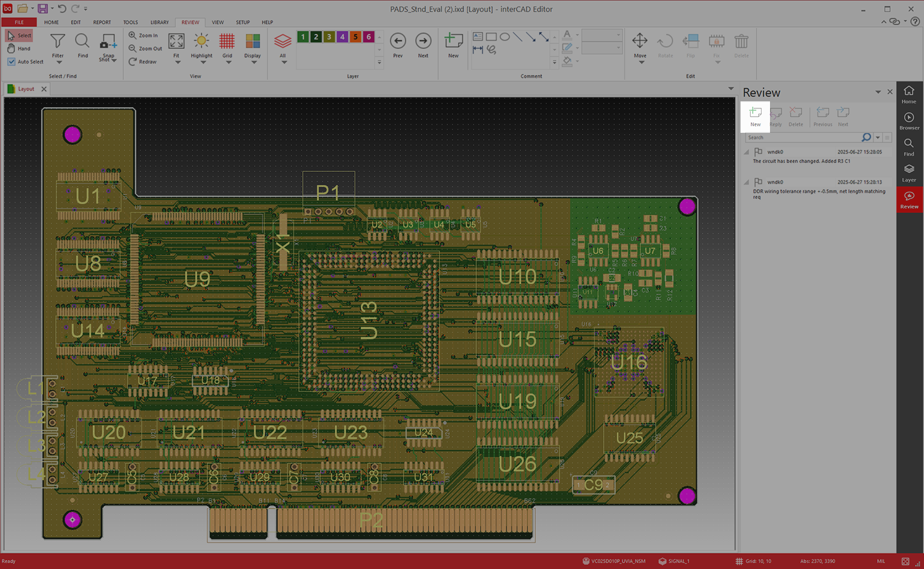Toggle the Grid display icon

pos(227,42)
